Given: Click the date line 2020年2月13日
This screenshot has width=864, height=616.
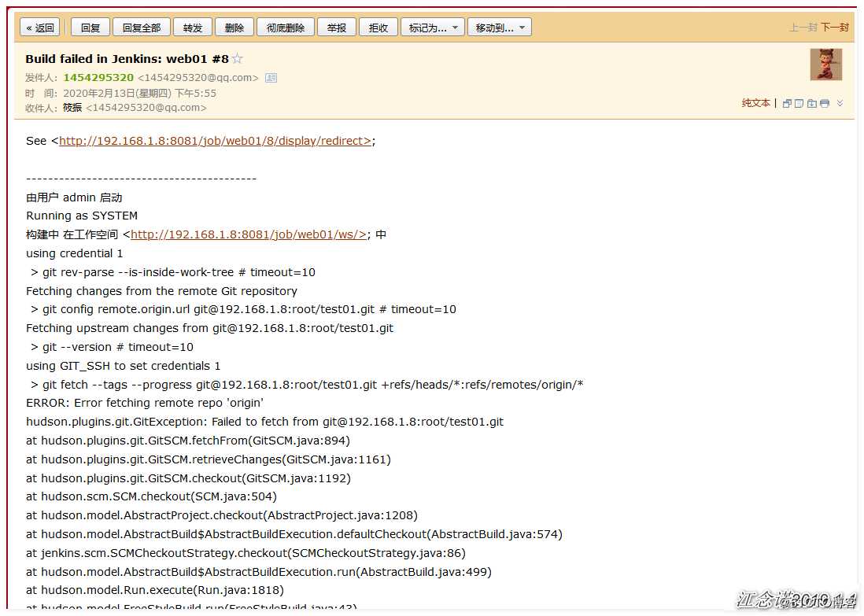Looking at the screenshot, I should point(139,93).
